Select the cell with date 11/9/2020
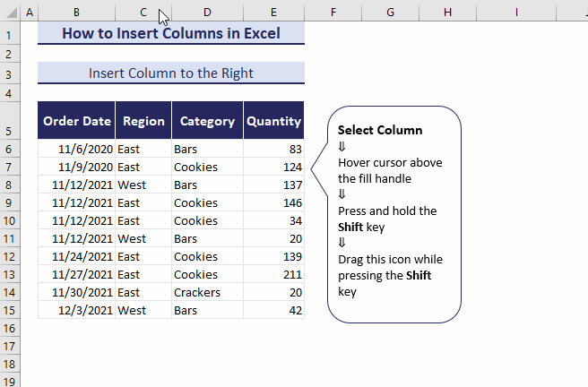The height and width of the screenshot is (387, 588). [76, 167]
